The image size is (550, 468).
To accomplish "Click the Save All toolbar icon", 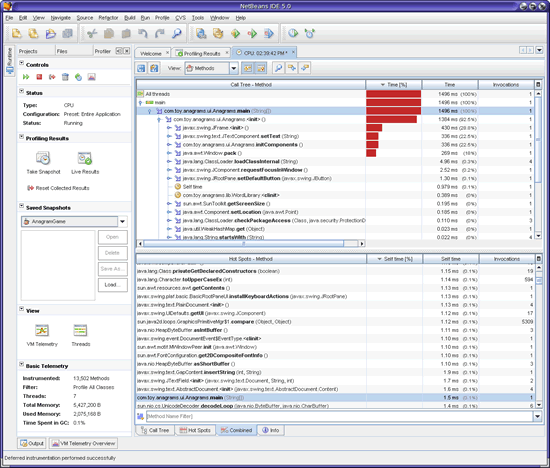I will coord(67,33).
